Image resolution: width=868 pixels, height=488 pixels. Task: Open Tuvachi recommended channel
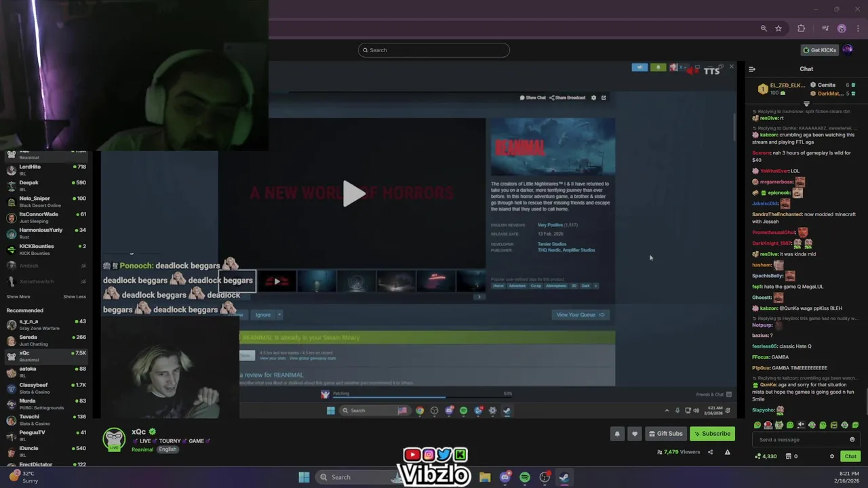click(46, 420)
